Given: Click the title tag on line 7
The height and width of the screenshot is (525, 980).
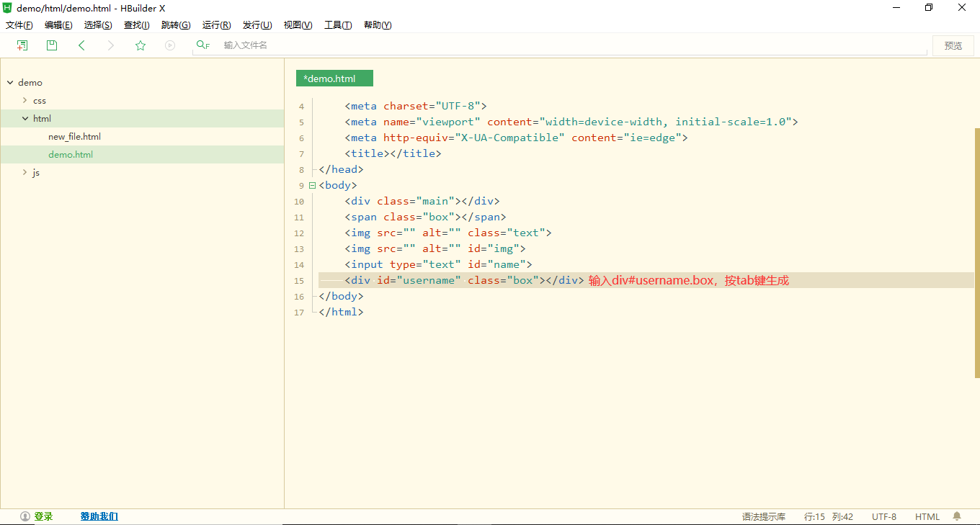Looking at the screenshot, I should point(393,153).
